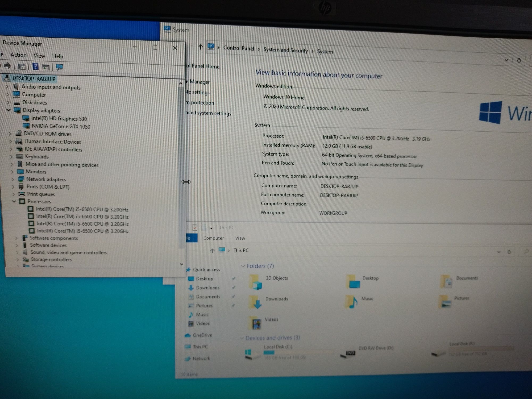Screen dimensions: 532x399
Task: Open System protection link
Action: (x=200, y=103)
